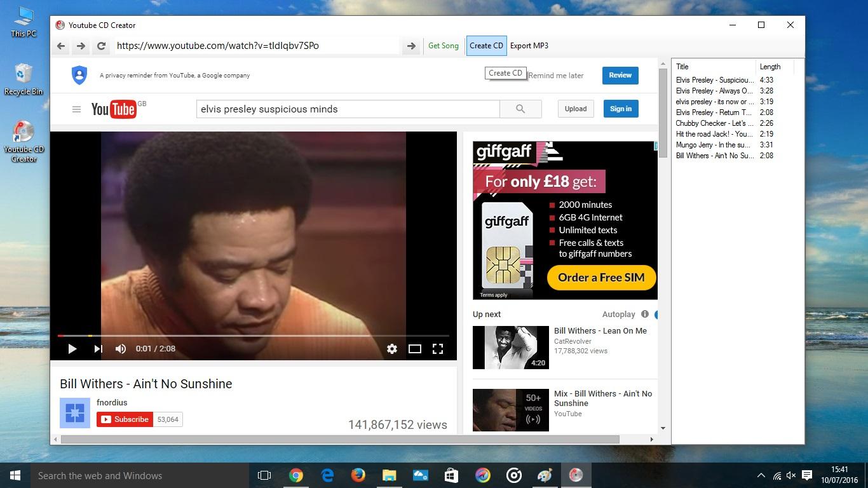Open Bill Withers - Lean On Me thumbnail
The height and width of the screenshot is (488, 868).
[x=511, y=348]
